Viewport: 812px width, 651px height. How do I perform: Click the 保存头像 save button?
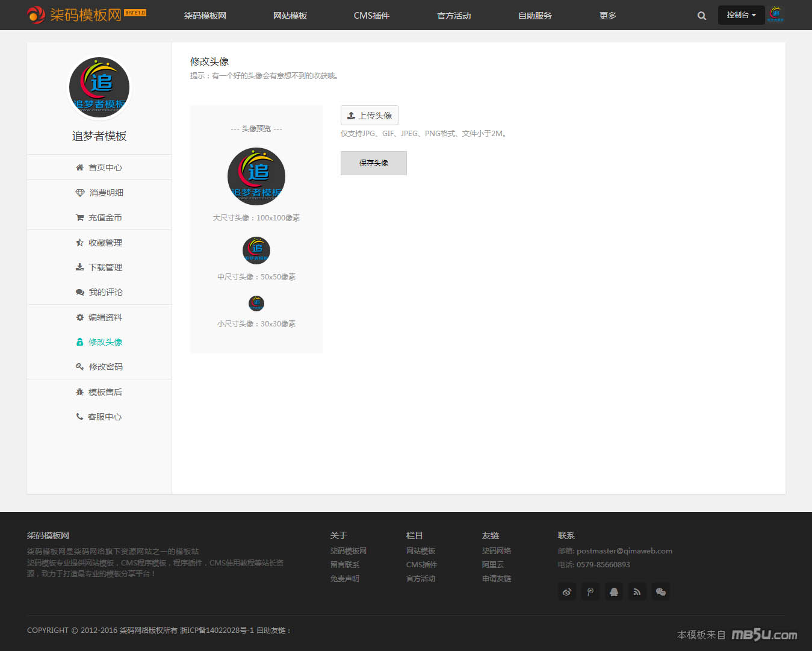pyautogui.click(x=373, y=163)
